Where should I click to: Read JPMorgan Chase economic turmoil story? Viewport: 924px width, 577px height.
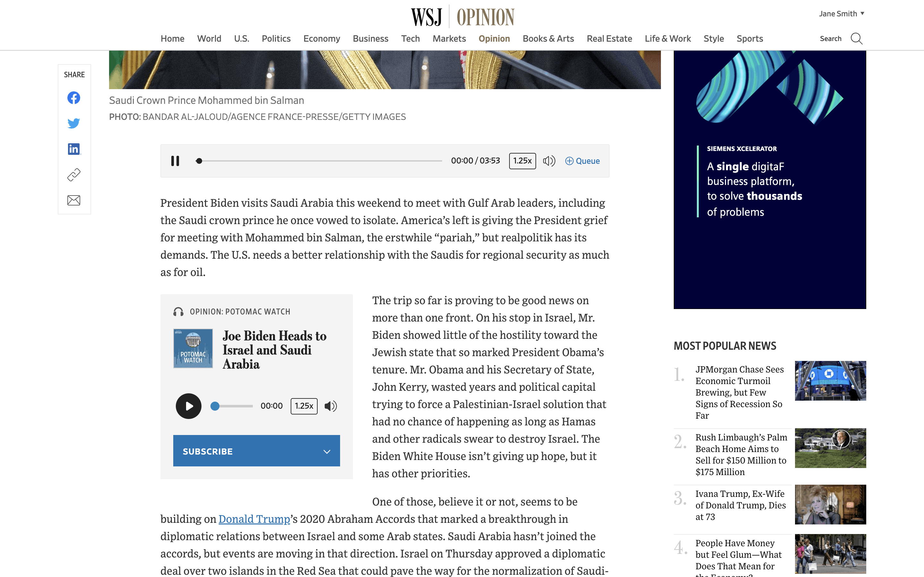click(x=739, y=392)
